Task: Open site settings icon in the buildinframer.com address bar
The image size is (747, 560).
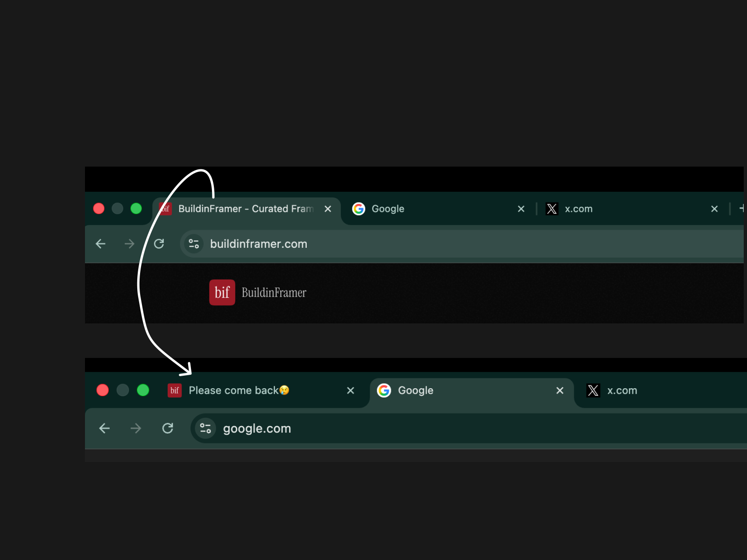Action: click(194, 244)
